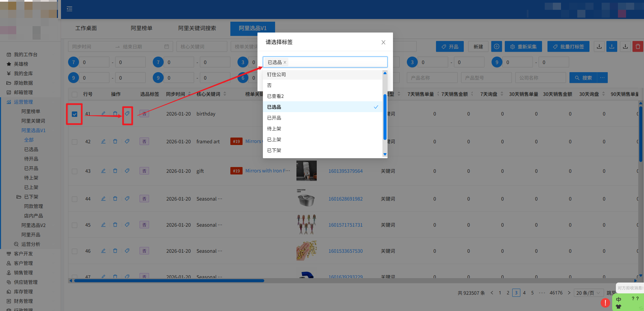Click the blue upload arrow icon button
Screen dimensions: 644x311
[x=612, y=46]
